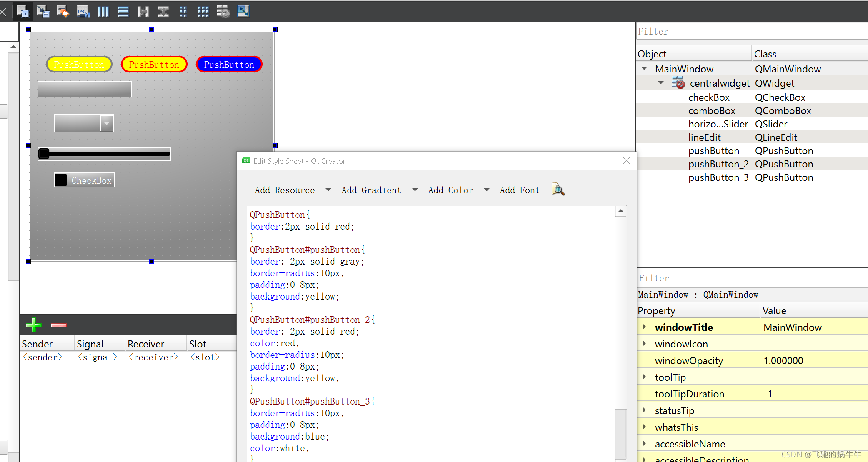Click the green plus add connection icon
868x462 pixels.
coord(33,325)
